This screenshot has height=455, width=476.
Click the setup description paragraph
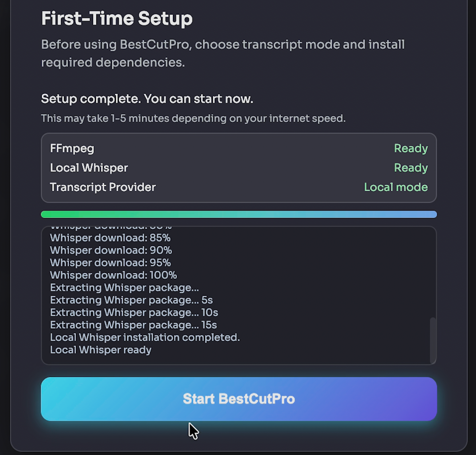coord(223,53)
